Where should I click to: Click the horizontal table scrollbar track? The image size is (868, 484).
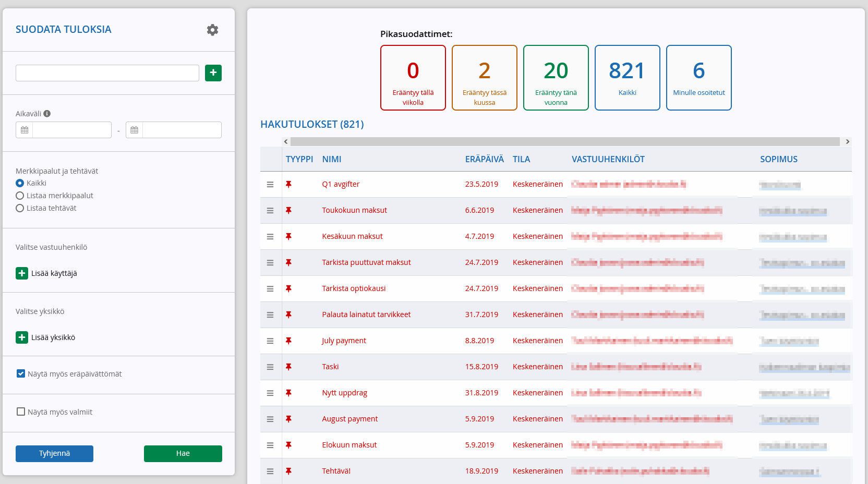tap(565, 141)
